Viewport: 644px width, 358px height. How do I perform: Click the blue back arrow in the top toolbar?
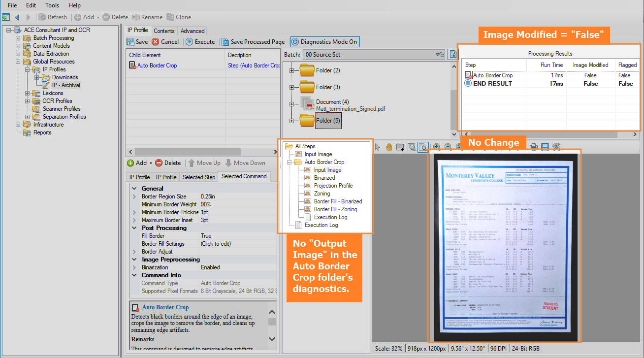[17, 17]
